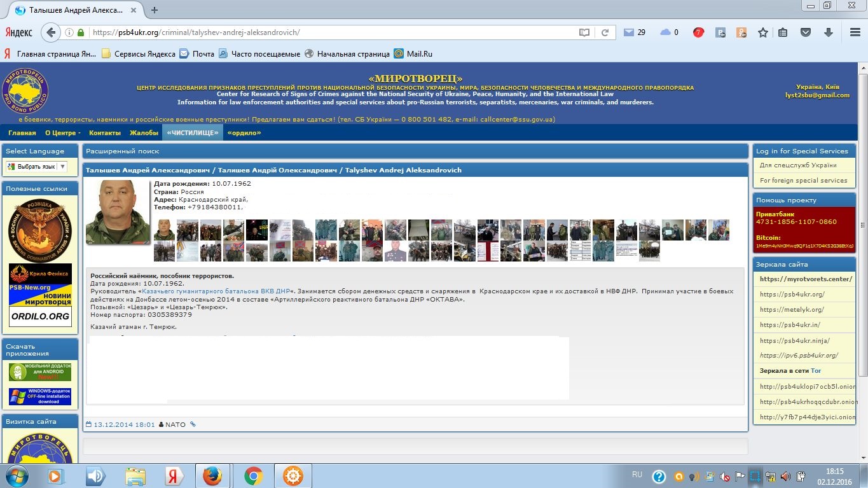Open https://myrotvorets.center/ mirror link
Viewport: 868px width, 488px height.
806,279
